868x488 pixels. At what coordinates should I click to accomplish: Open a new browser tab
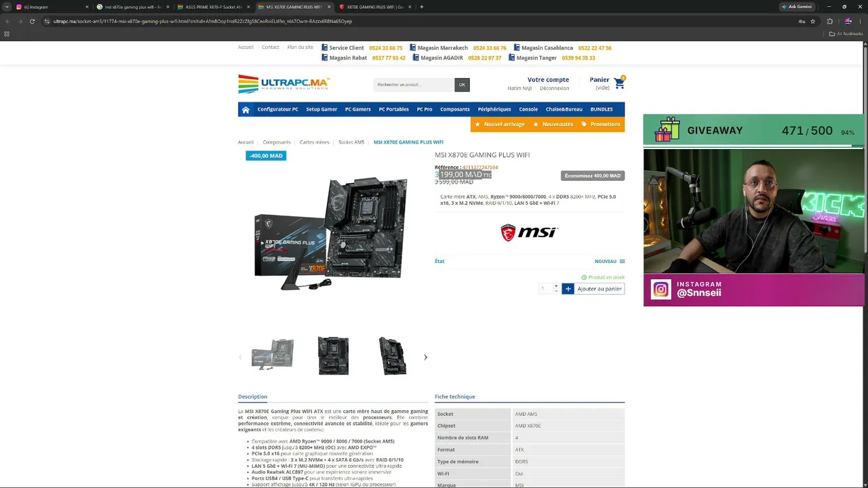click(x=421, y=7)
